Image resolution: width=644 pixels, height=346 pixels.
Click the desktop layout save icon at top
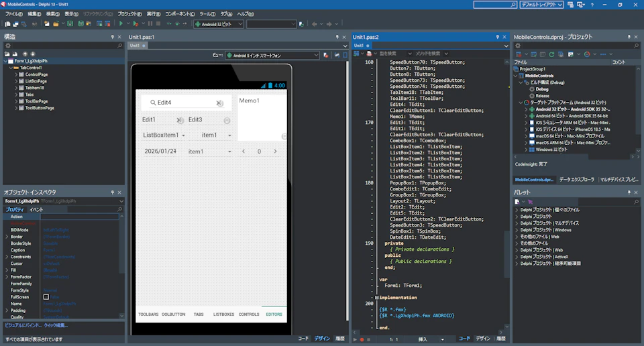[570, 5]
